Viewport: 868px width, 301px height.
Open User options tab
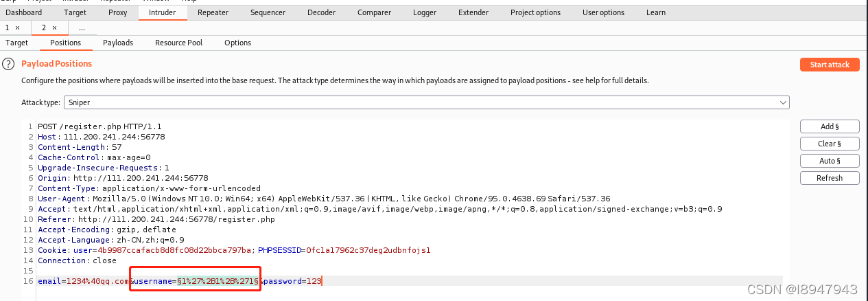(x=603, y=12)
